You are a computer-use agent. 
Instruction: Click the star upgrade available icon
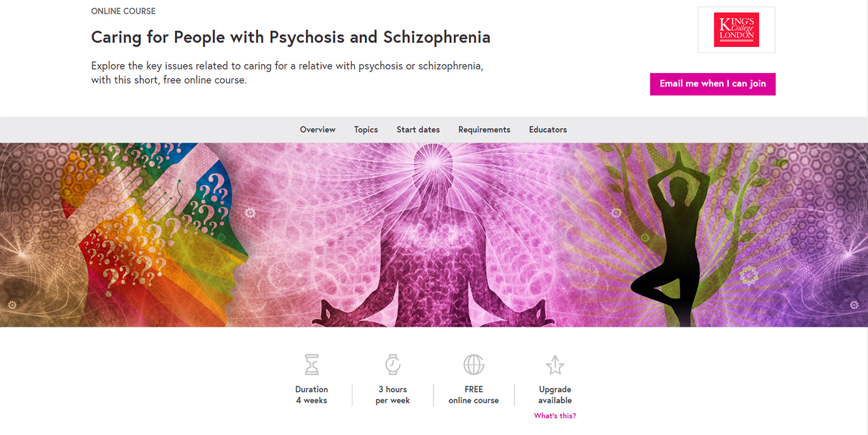(x=555, y=365)
